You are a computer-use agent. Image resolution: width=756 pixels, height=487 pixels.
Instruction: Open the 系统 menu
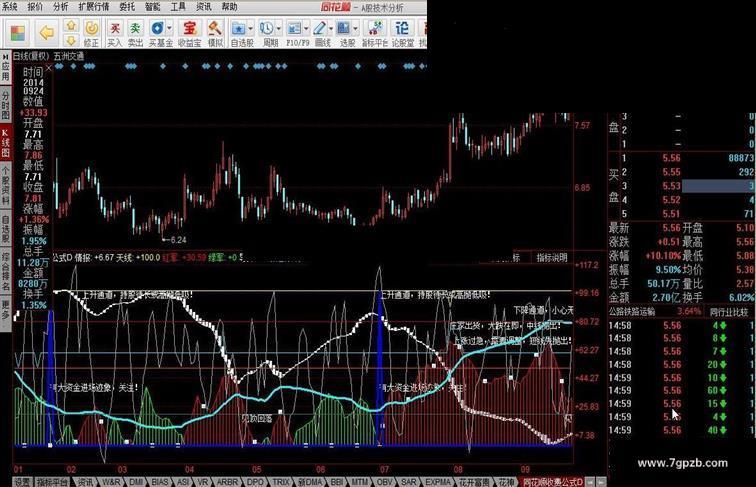click(9, 7)
